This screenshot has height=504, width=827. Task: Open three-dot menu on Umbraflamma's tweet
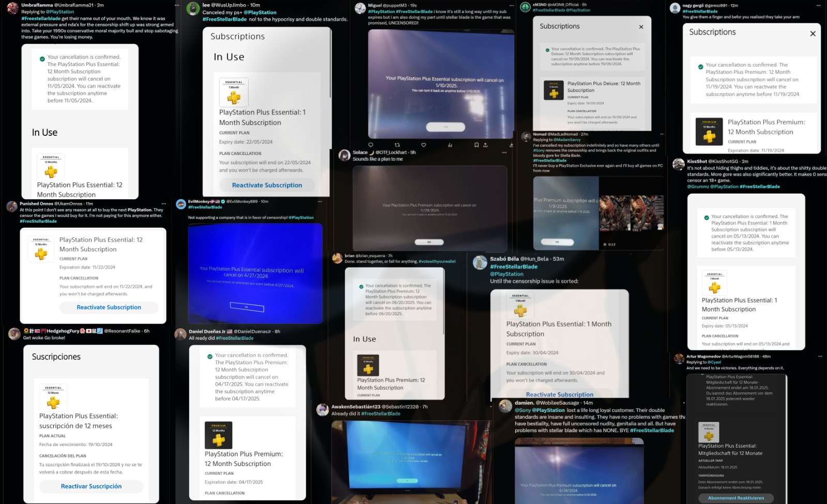177,5
